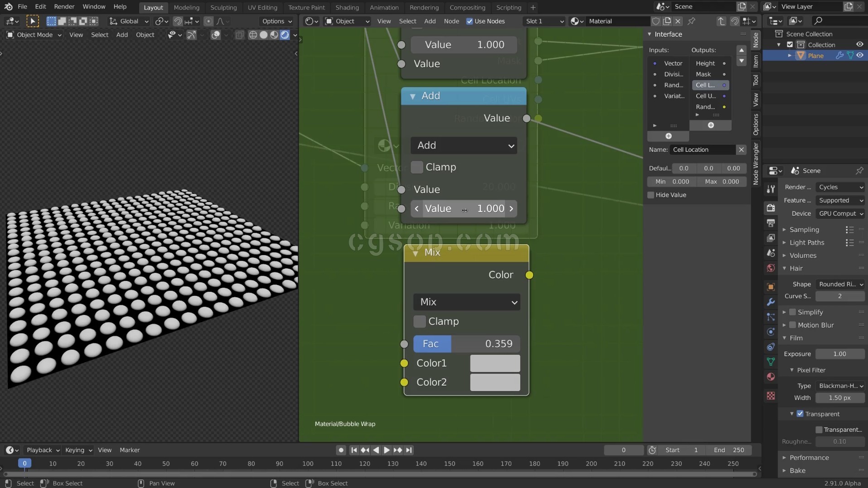Play the animation forward

coord(387,450)
